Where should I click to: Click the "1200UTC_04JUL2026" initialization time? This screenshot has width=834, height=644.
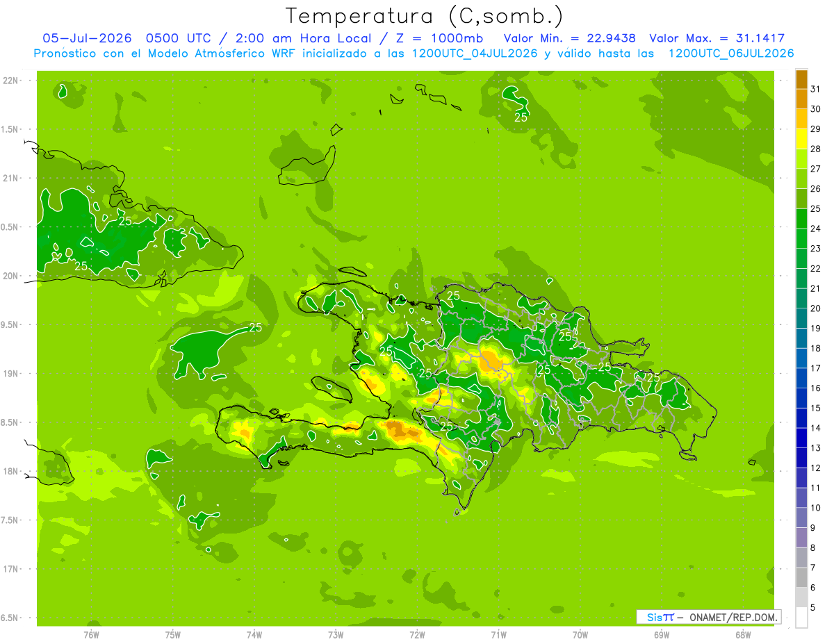pyautogui.click(x=473, y=53)
